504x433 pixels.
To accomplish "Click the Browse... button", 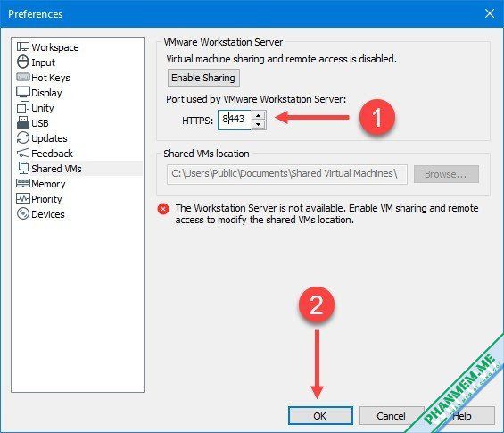I will pyautogui.click(x=446, y=174).
